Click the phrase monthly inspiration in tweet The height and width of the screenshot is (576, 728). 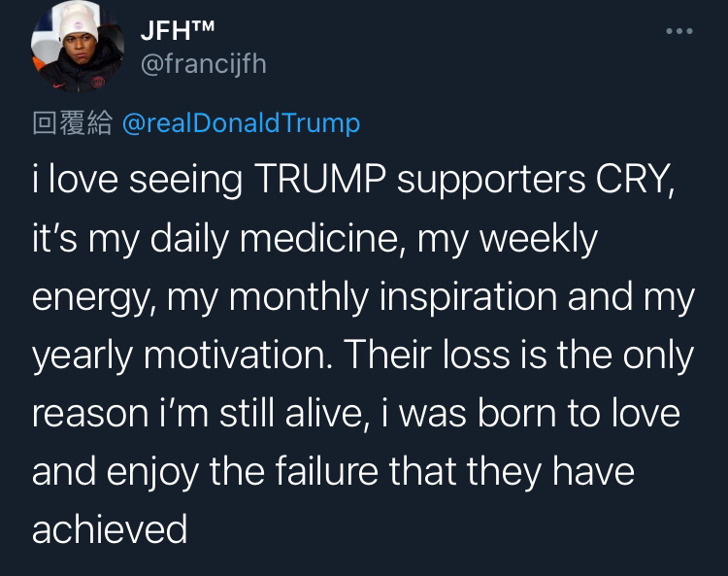pyautogui.click(x=393, y=297)
